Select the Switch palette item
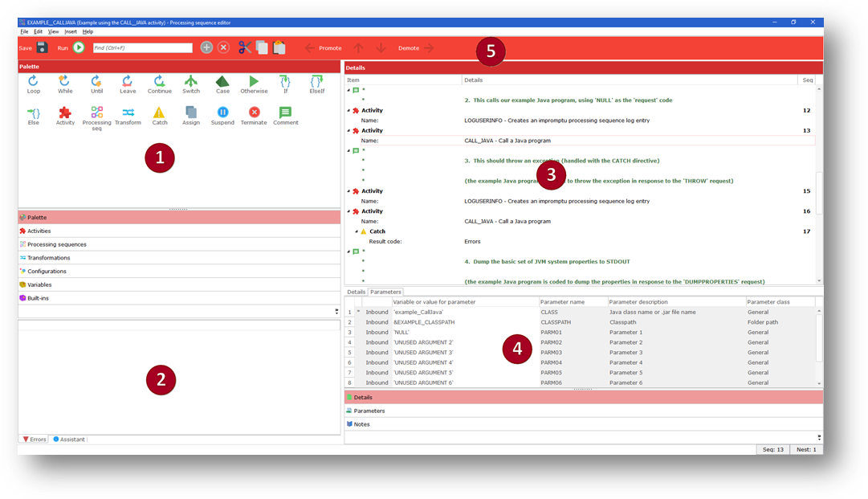The image size is (868, 499). (x=191, y=84)
